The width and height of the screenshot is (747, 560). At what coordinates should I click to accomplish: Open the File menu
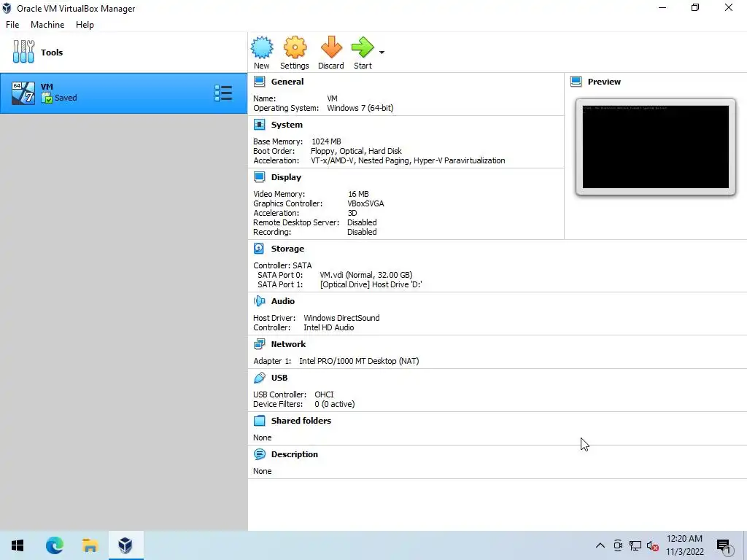[x=12, y=25]
